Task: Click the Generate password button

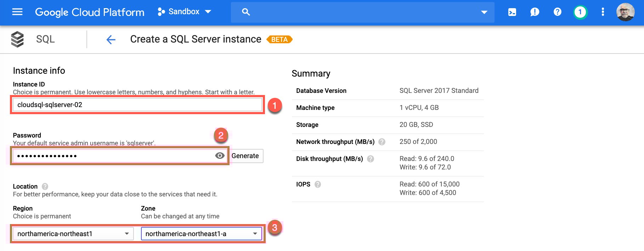Action: coord(245,156)
